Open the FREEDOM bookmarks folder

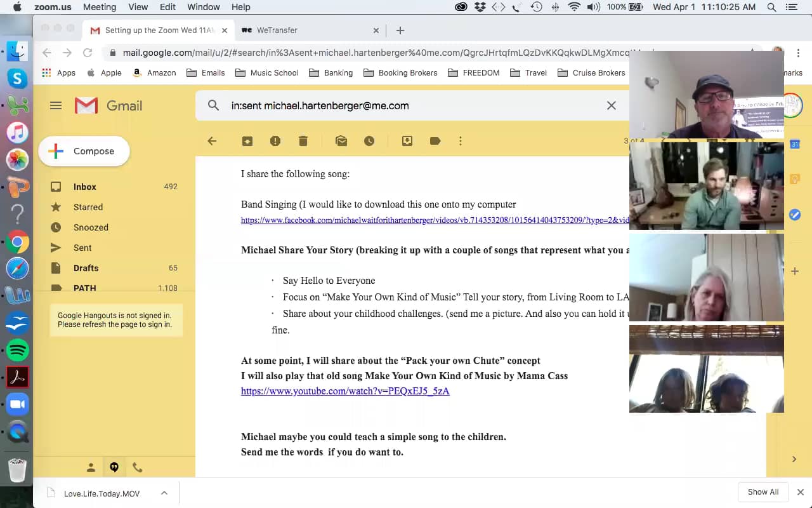(x=474, y=73)
